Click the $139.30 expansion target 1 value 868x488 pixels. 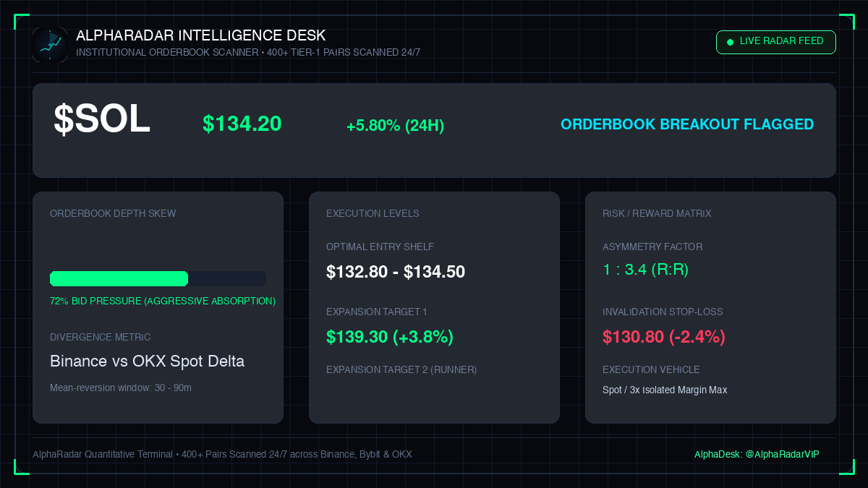(390, 337)
